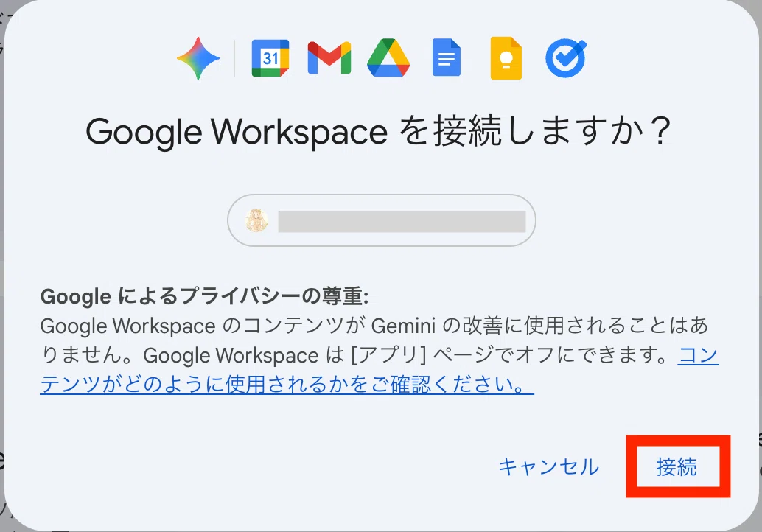The height and width of the screenshot is (532, 762).
Task: Click the profile avatar in account chip
Action: 256,220
